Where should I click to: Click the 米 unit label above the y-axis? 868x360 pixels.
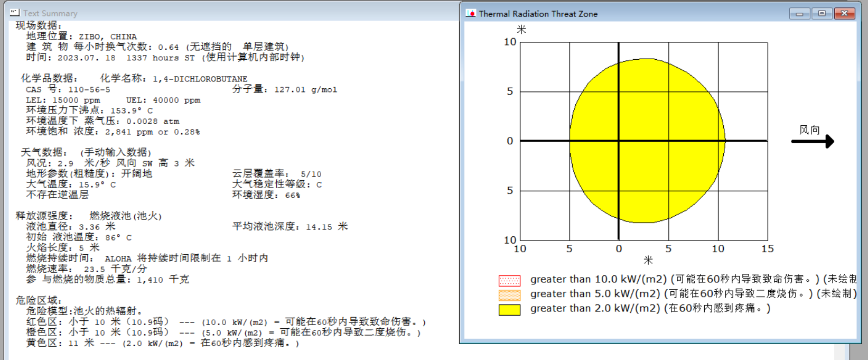click(x=521, y=30)
